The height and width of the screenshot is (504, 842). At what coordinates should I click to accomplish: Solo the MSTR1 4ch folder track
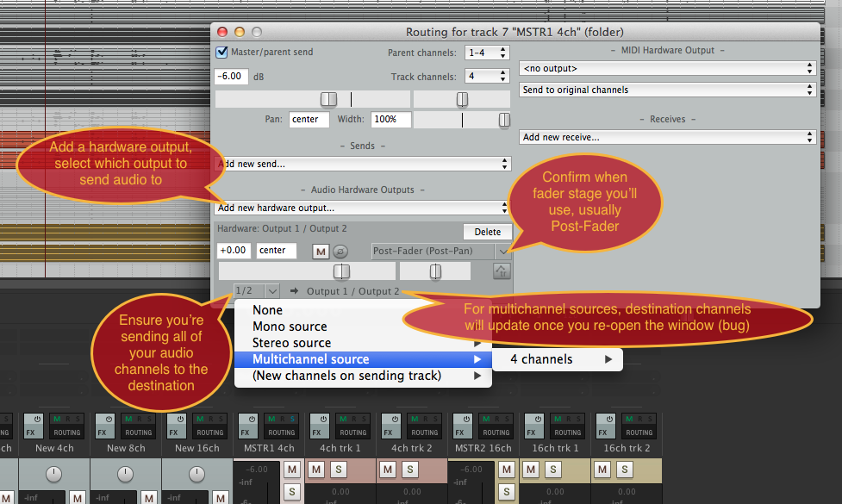click(x=292, y=492)
